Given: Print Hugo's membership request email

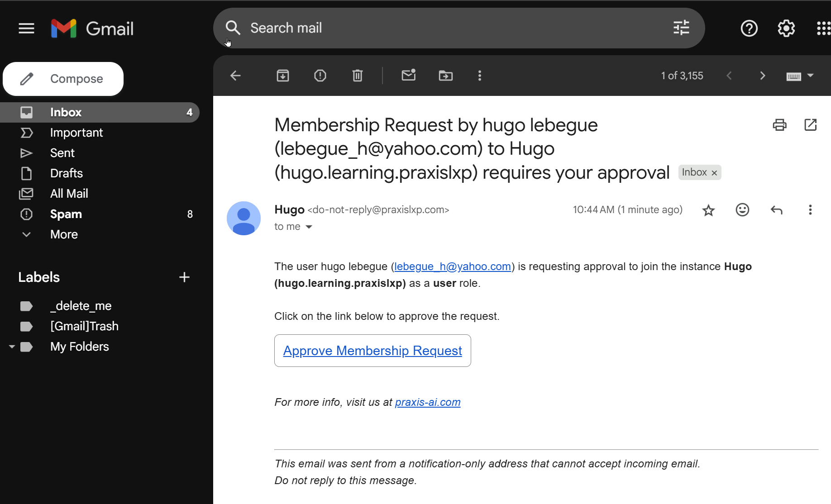Looking at the screenshot, I should pyautogui.click(x=779, y=125).
